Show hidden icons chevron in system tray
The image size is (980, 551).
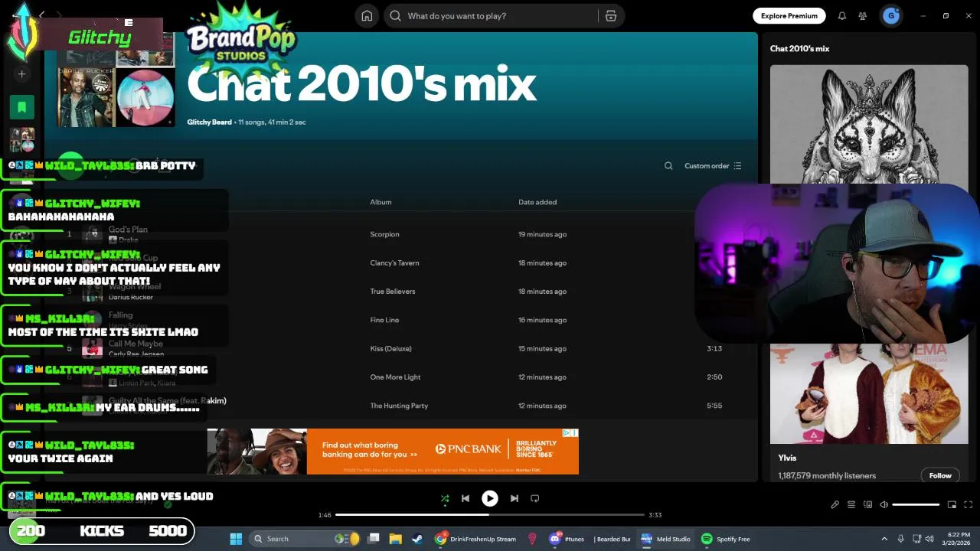pyautogui.click(x=884, y=539)
